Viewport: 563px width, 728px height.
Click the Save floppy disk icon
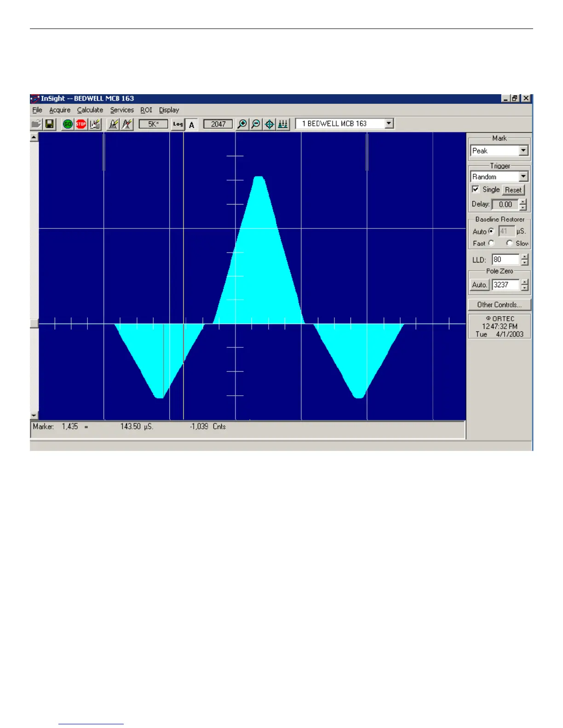pos(50,124)
